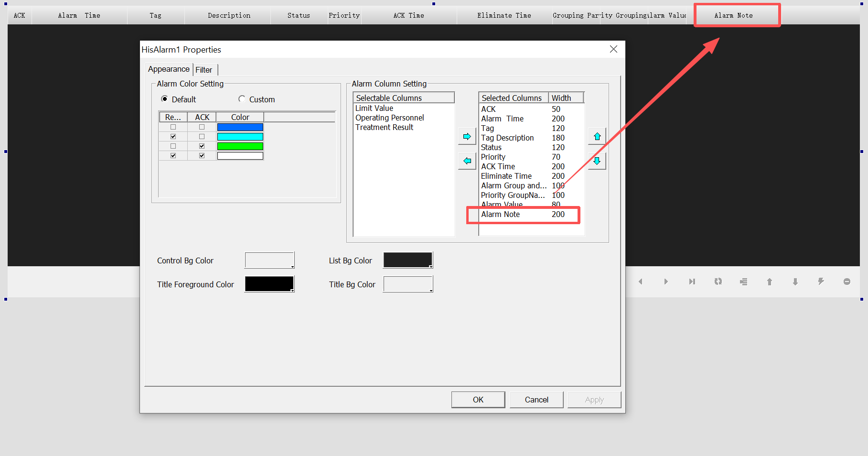Click the remove-column left arrow button
The image size is (868, 456).
click(x=467, y=161)
